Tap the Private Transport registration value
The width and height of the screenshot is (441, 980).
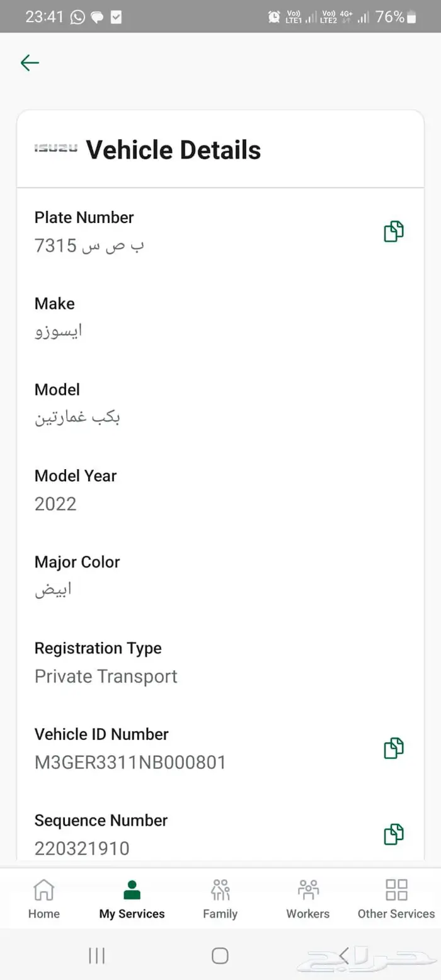point(106,676)
